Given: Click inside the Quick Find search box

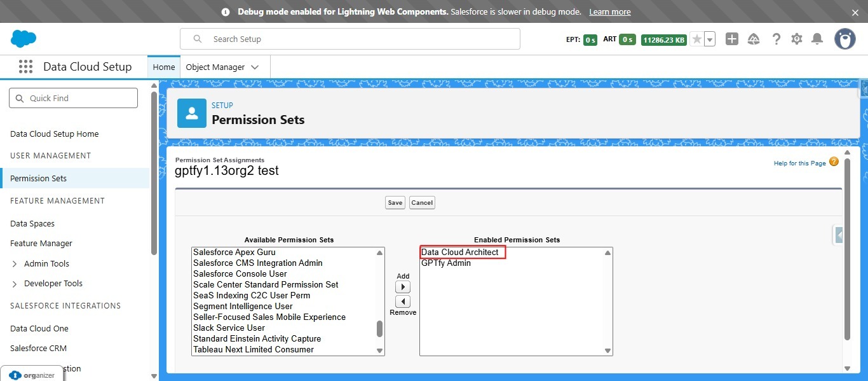Looking at the screenshot, I should click(x=73, y=97).
